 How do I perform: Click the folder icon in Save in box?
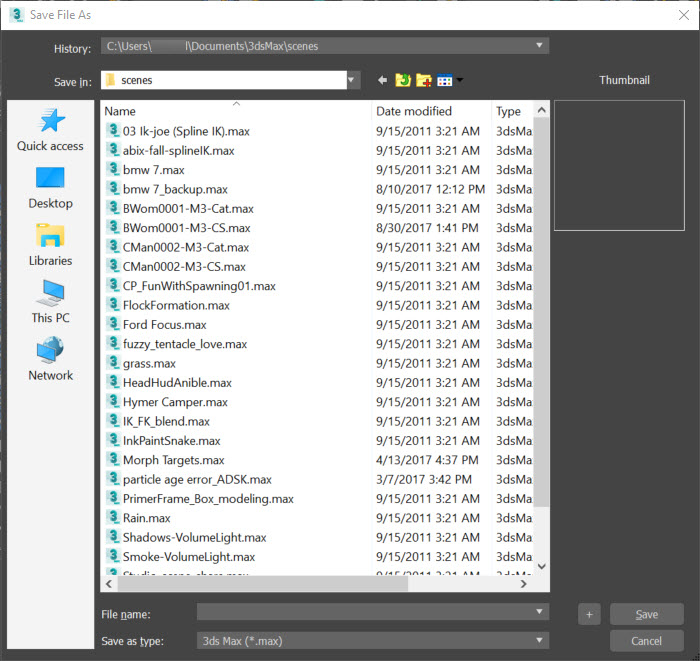[x=110, y=80]
